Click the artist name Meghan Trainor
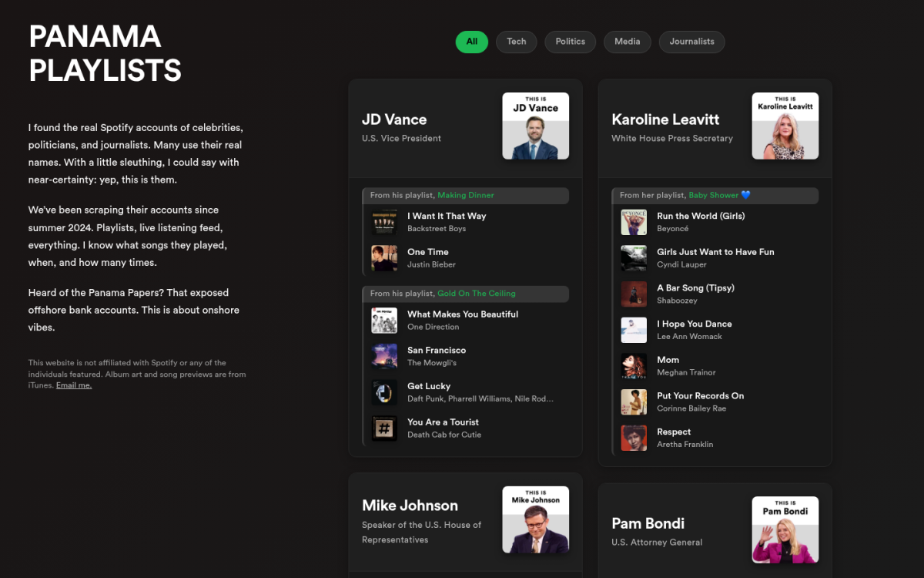Viewport: 924px width, 578px height. 686,373
